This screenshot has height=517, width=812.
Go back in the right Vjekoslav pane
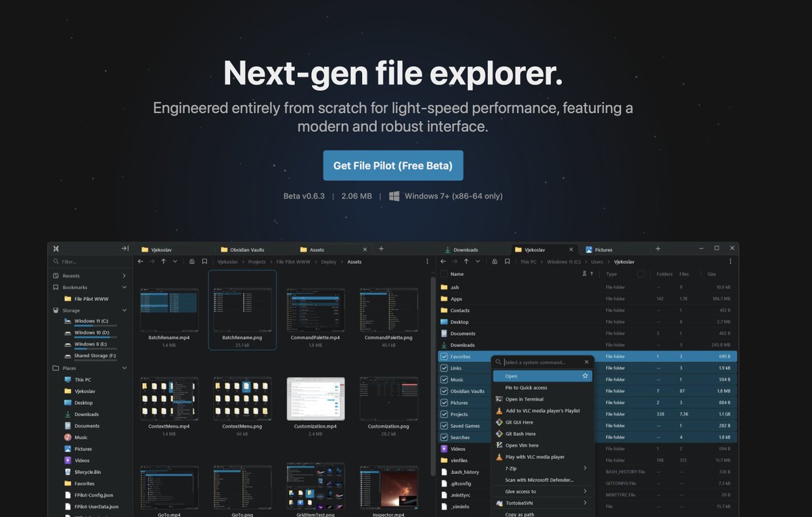click(443, 261)
